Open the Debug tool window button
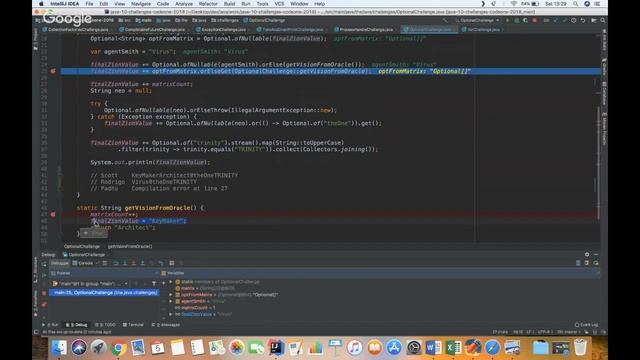Screen dimensions: 640x360 point(77,325)
